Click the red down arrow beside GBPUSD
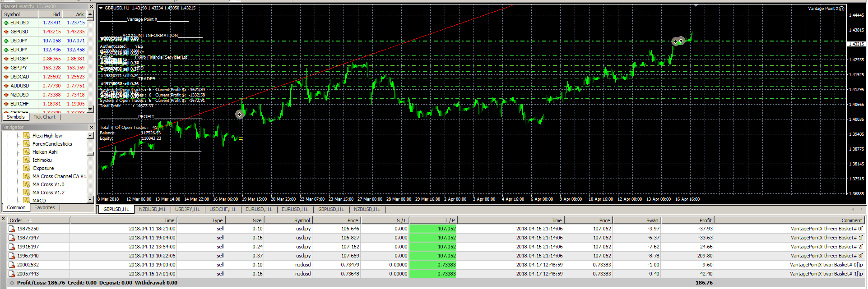Image resolution: width=868 pixels, height=289 pixels. point(6,32)
